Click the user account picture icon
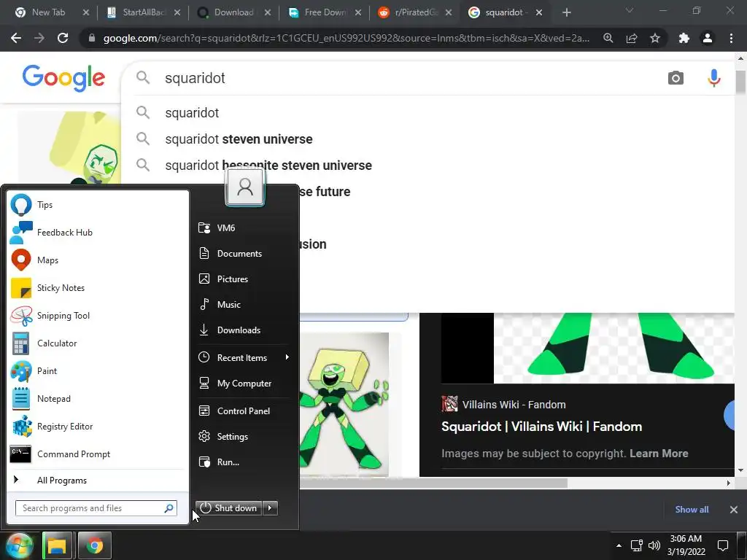Image resolution: width=747 pixels, height=560 pixels. pos(245,187)
